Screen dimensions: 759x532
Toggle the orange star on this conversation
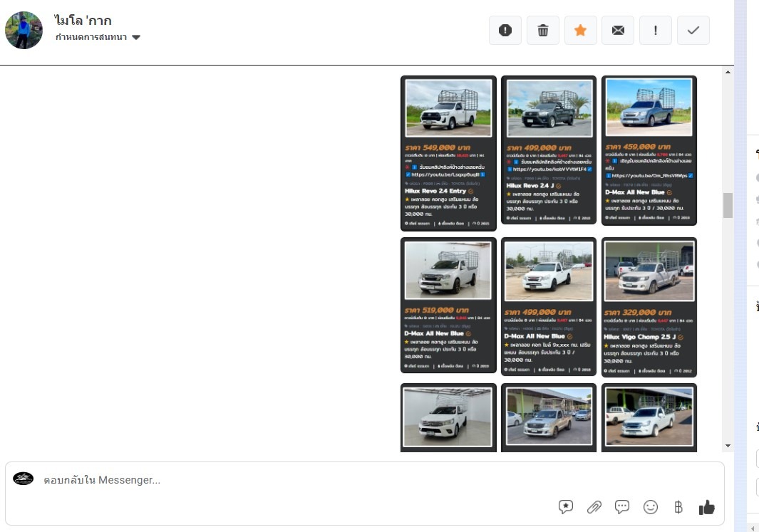581,31
